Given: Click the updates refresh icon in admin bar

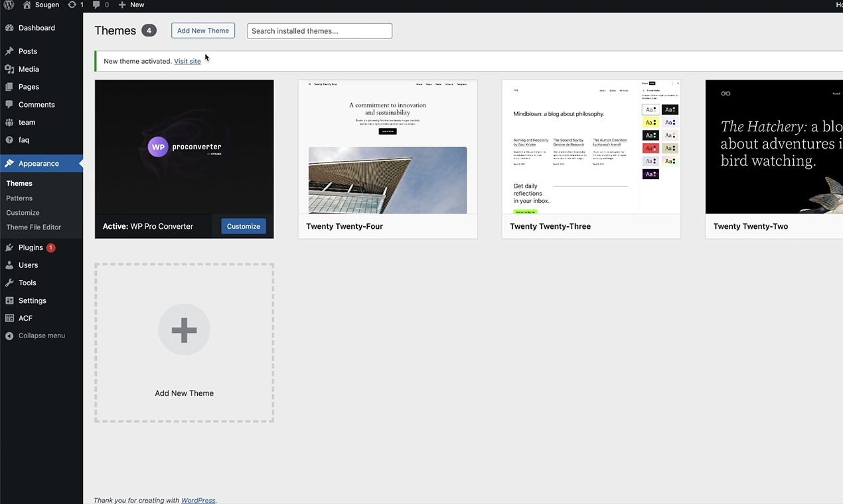Looking at the screenshot, I should click(72, 5).
